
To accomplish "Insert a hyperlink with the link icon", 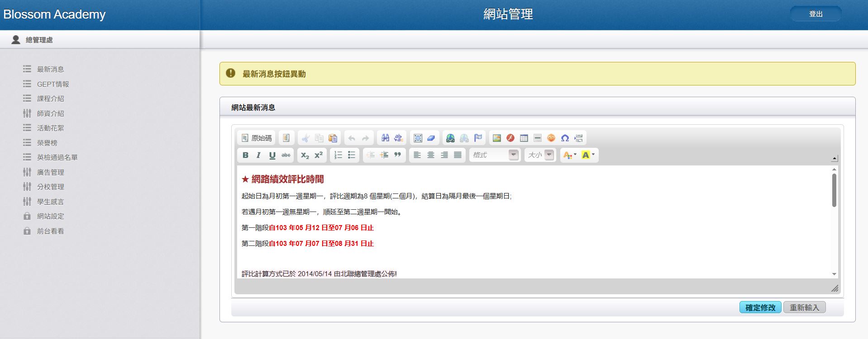I will coord(450,138).
